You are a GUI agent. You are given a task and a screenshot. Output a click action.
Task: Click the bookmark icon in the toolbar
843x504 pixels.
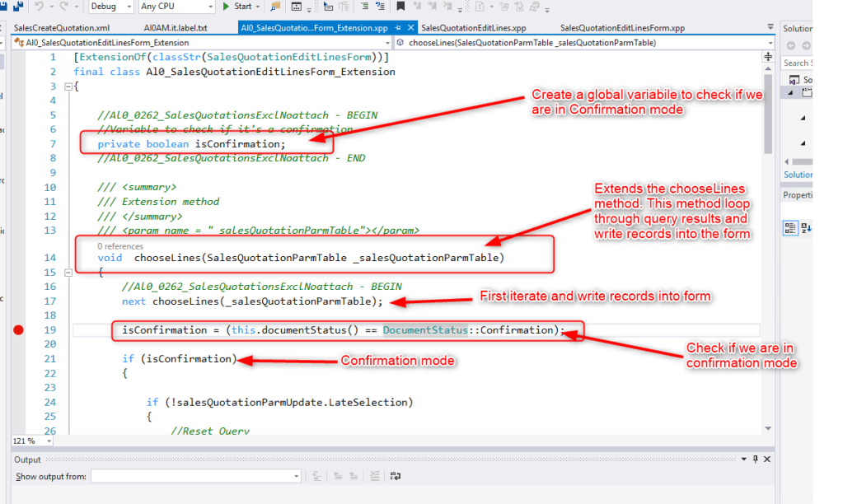pyautogui.click(x=400, y=7)
